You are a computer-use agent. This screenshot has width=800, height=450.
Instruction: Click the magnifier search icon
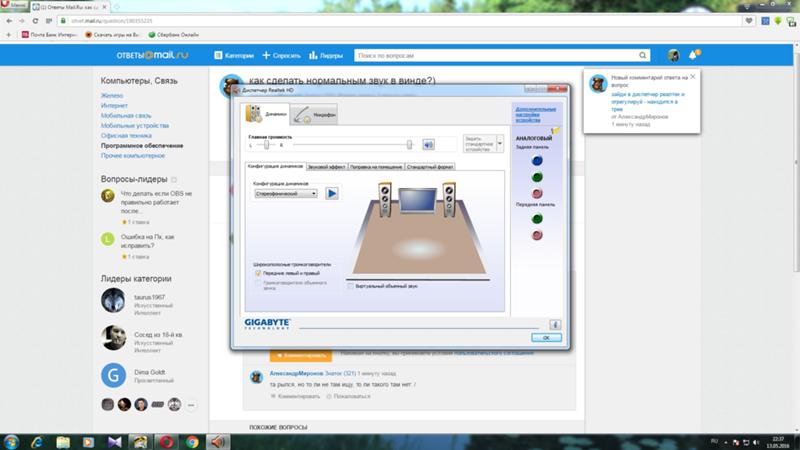pyautogui.click(x=643, y=55)
